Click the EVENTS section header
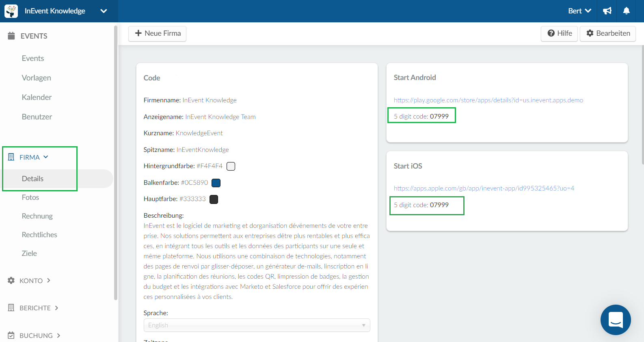The image size is (644, 342). point(34,36)
